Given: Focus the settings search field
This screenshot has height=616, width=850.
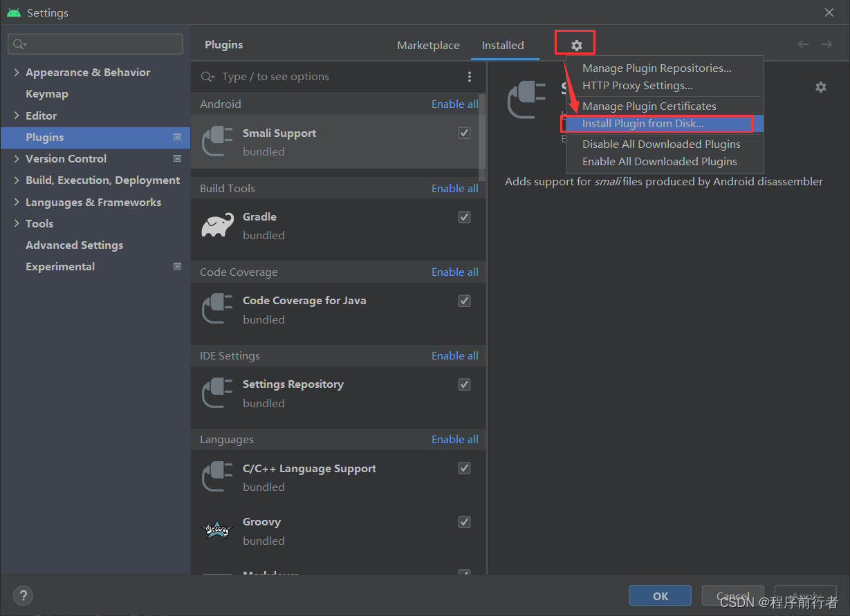Looking at the screenshot, I should (x=95, y=44).
